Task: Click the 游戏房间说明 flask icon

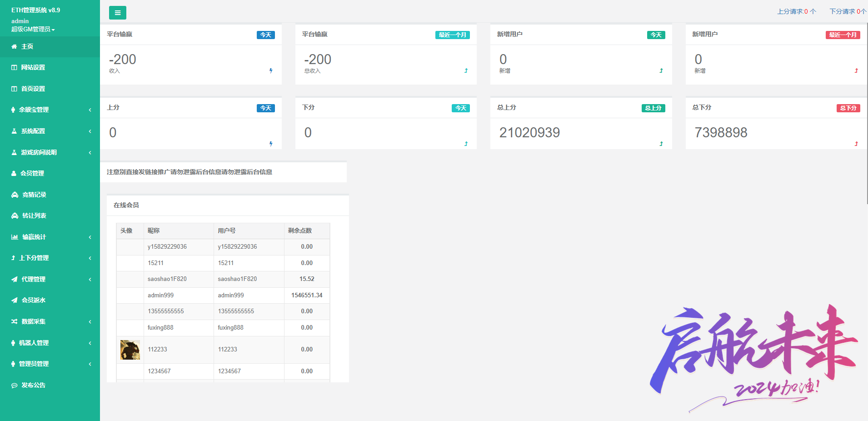Action: pos(14,152)
